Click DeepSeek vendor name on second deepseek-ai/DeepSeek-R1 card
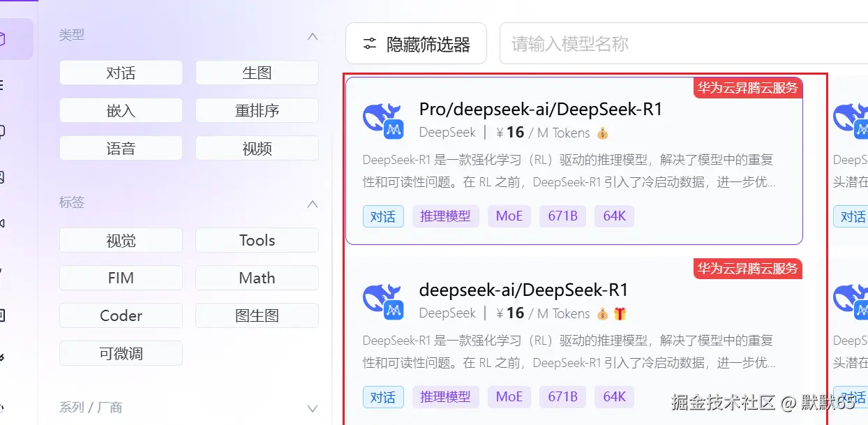This screenshot has width=868, height=425. pyautogui.click(x=447, y=313)
